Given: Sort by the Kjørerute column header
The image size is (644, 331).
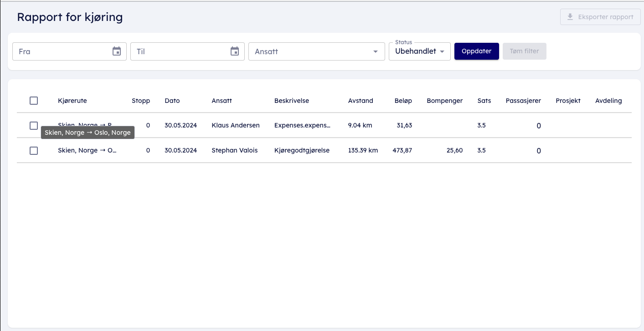Looking at the screenshot, I should pyautogui.click(x=72, y=101).
